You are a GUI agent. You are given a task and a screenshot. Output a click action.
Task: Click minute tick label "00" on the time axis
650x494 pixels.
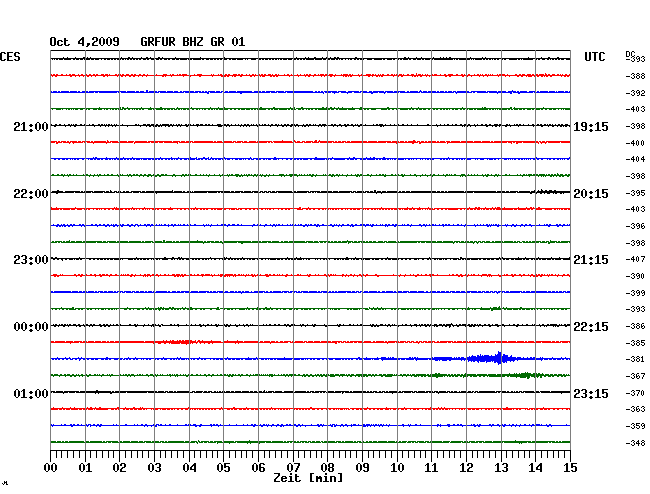coord(51,468)
